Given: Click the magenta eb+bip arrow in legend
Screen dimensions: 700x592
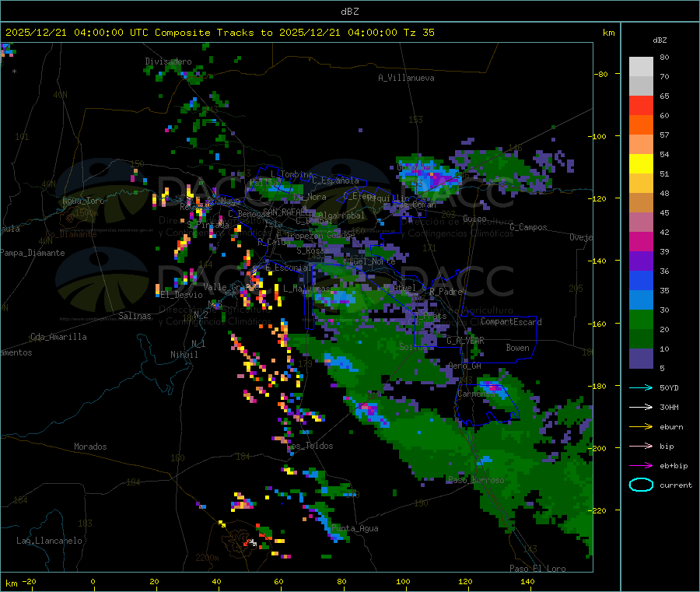Looking at the screenshot, I should (641, 466).
